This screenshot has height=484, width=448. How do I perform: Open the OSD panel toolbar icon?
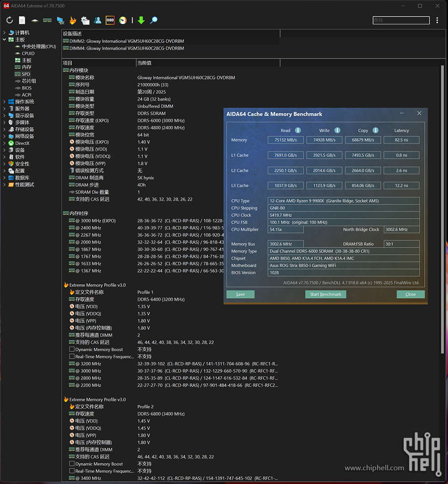(x=110, y=21)
